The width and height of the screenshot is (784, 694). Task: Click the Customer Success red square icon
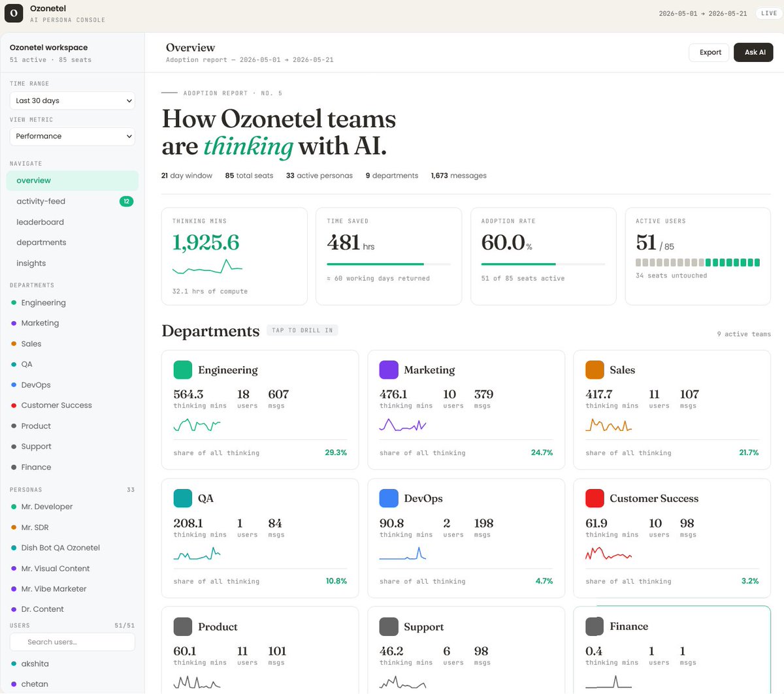coord(595,498)
